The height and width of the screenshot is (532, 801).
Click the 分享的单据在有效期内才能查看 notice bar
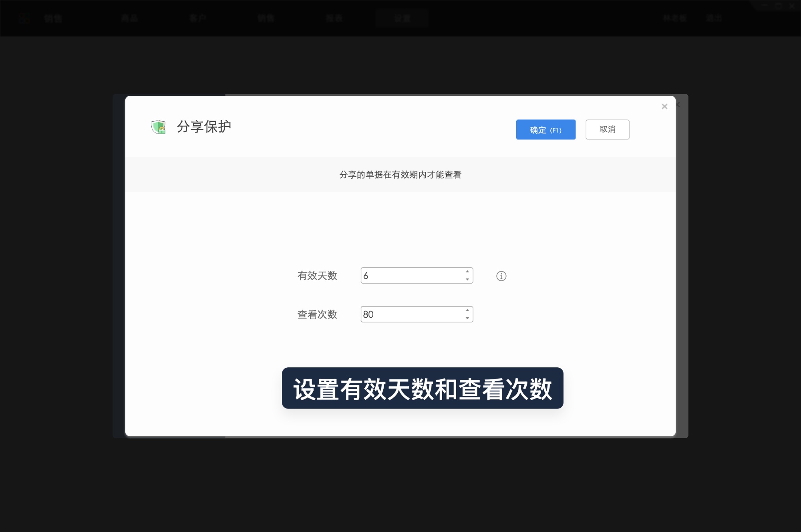click(400, 174)
